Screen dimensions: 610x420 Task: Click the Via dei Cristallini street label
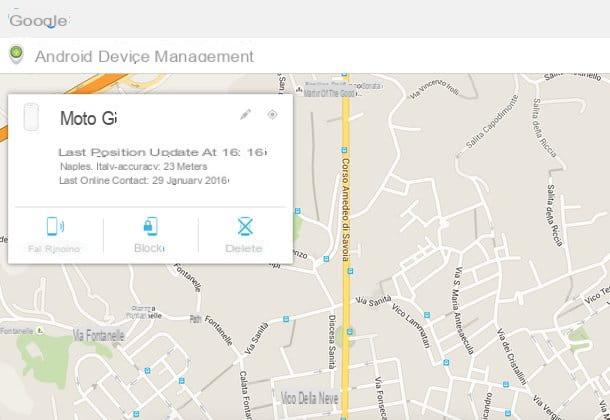512,357
